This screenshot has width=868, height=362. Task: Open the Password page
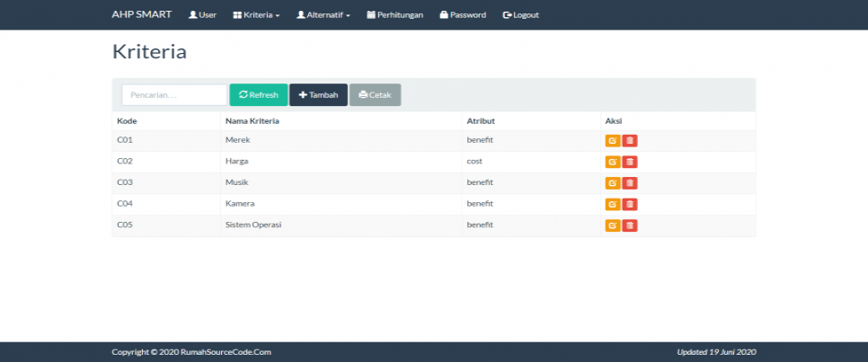[463, 15]
